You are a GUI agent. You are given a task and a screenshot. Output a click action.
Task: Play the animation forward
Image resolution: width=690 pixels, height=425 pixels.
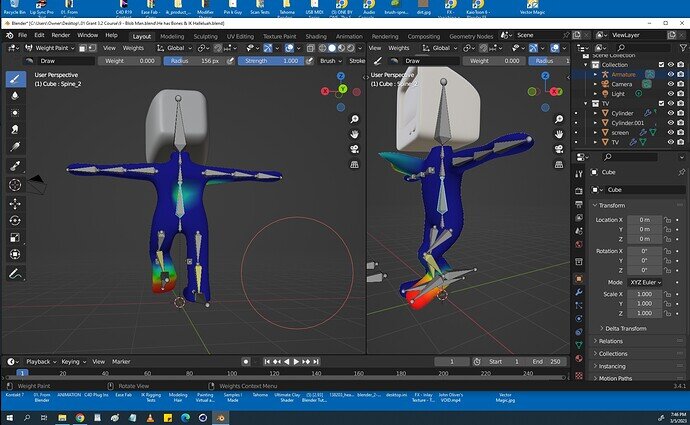296,362
